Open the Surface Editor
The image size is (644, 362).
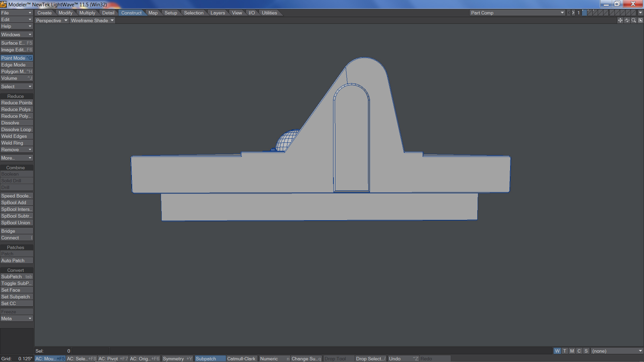(16, 43)
